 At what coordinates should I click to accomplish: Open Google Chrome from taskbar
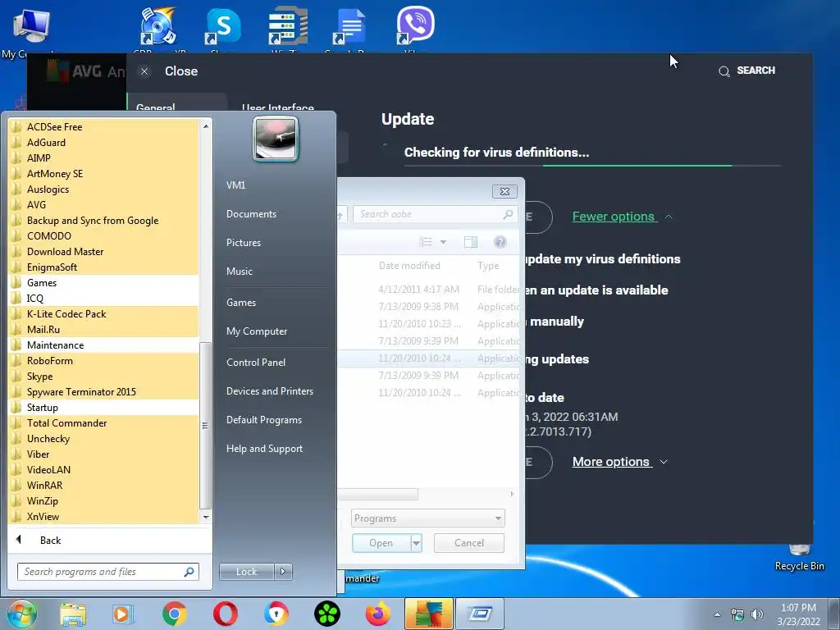[174, 614]
